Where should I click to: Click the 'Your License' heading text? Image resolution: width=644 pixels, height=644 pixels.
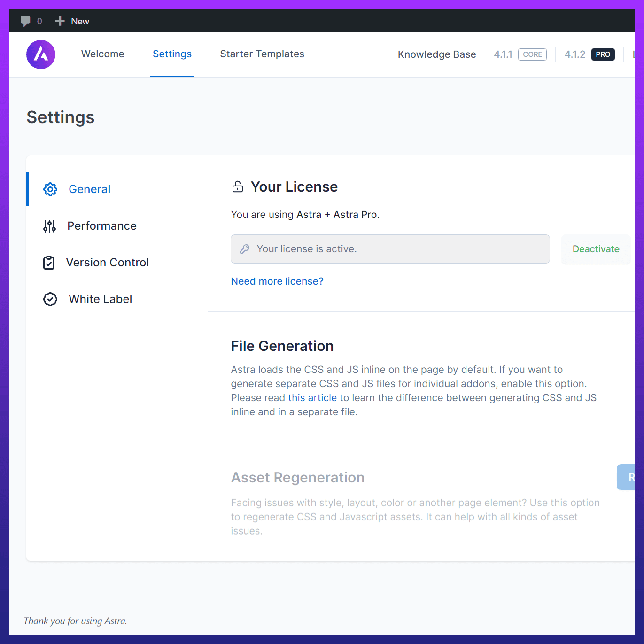(x=294, y=187)
